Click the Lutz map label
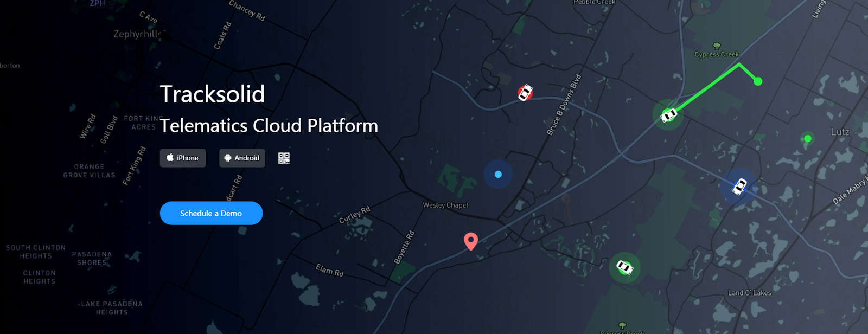The height and width of the screenshot is (334, 868). click(840, 132)
